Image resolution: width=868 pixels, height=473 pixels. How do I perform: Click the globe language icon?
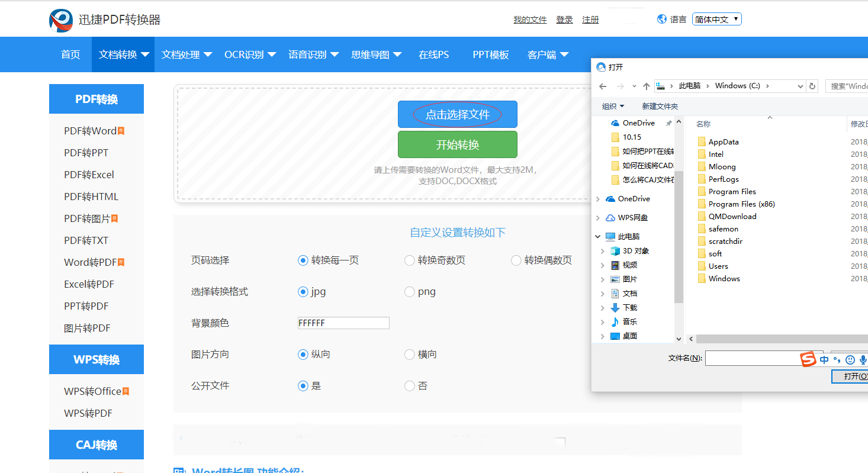662,19
